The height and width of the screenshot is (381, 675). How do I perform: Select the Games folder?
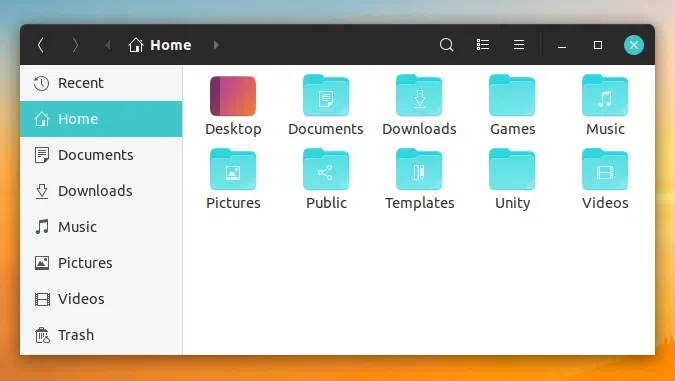(512, 105)
